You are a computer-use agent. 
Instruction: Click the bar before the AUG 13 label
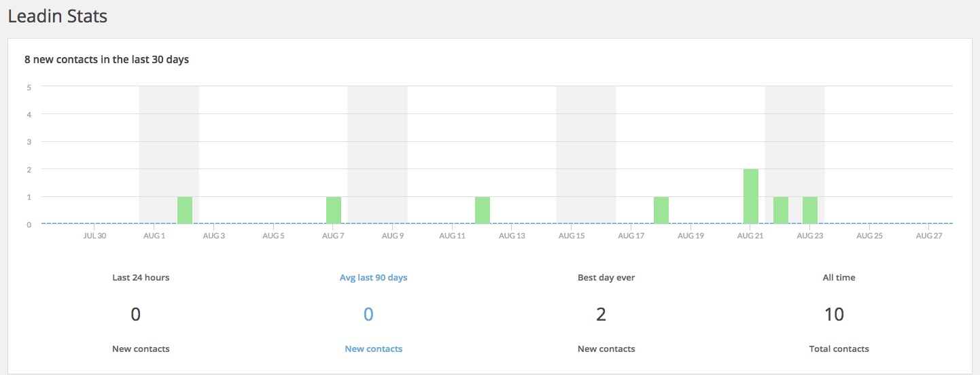483,210
